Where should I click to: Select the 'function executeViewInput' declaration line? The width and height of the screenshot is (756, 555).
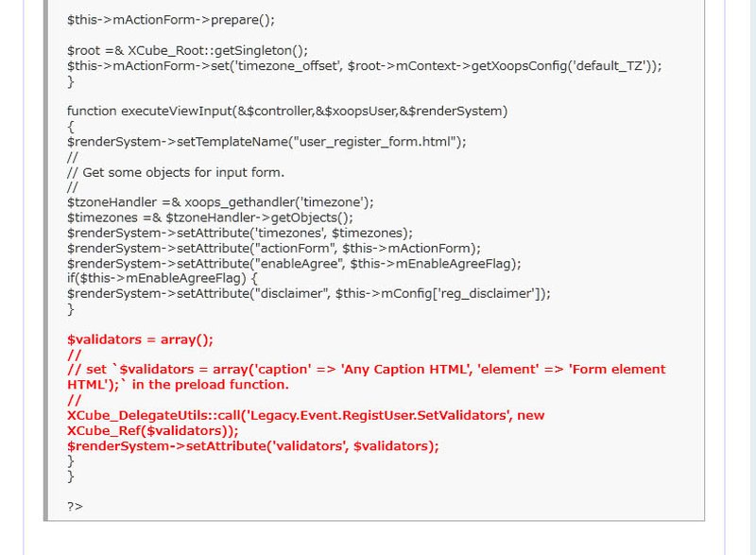click(287, 112)
